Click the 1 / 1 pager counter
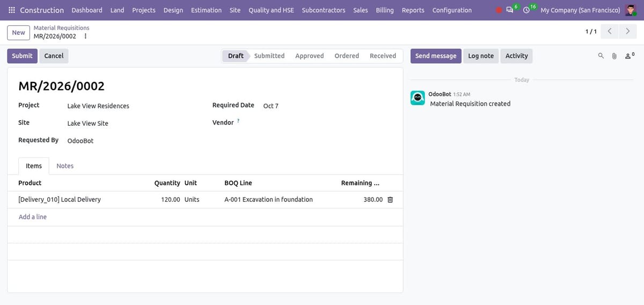This screenshot has height=305, width=644. (x=591, y=32)
